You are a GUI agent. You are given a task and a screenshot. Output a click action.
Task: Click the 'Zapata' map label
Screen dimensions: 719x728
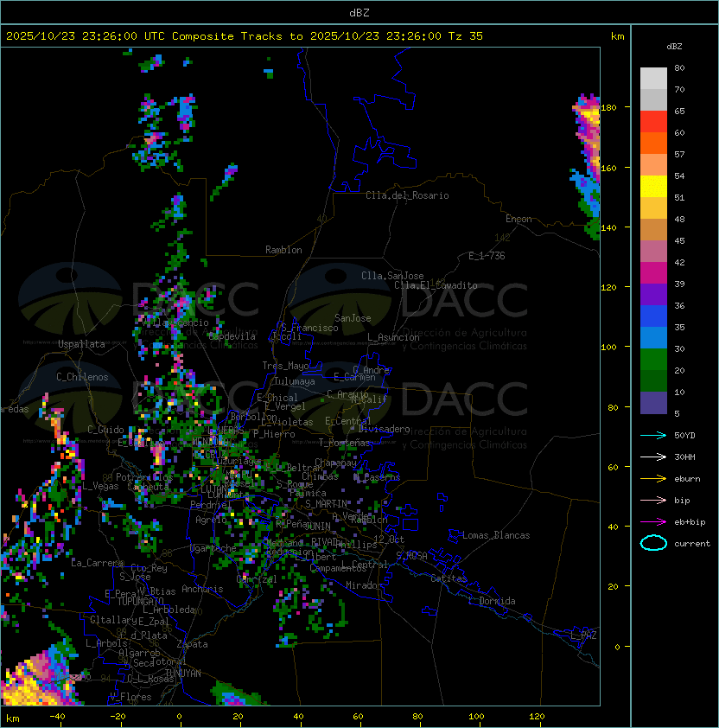(192, 644)
